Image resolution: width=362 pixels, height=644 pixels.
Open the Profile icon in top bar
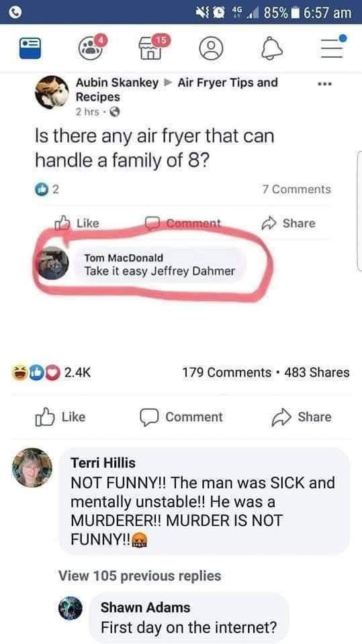click(211, 49)
